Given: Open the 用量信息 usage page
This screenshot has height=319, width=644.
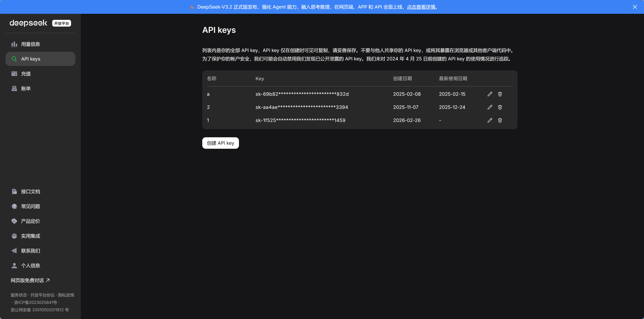Looking at the screenshot, I should tap(30, 44).
